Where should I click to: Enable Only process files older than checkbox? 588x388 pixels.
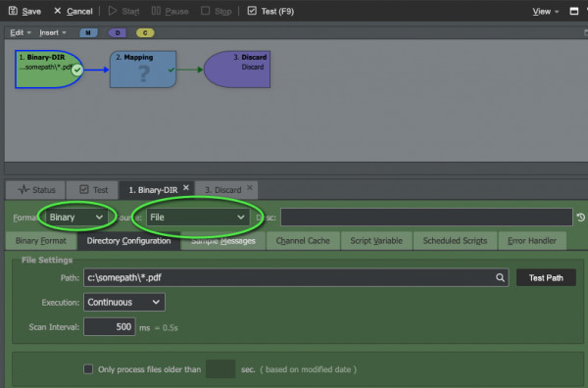click(88, 369)
